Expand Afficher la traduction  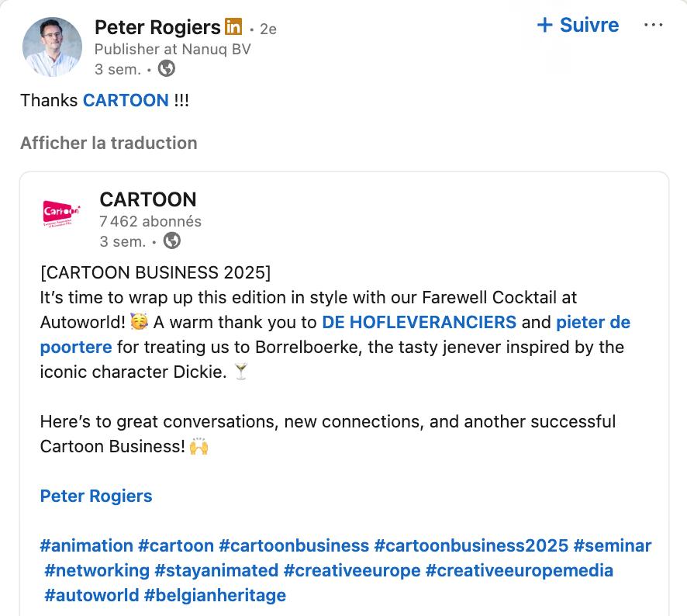109,143
